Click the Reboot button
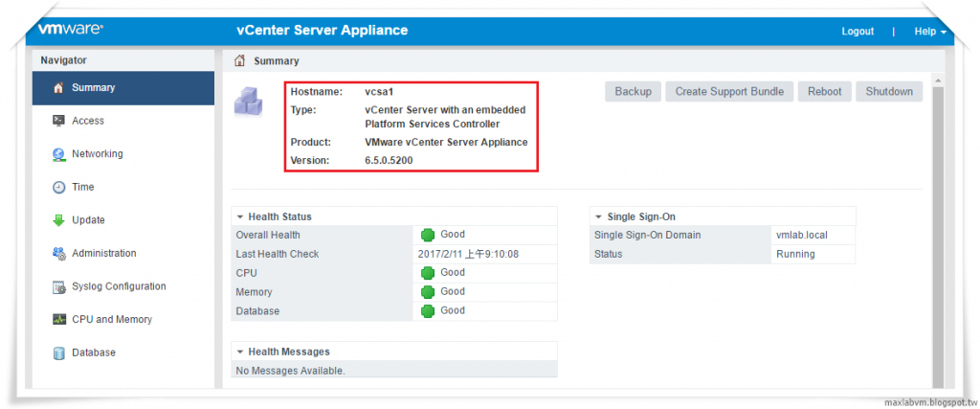 click(x=824, y=91)
